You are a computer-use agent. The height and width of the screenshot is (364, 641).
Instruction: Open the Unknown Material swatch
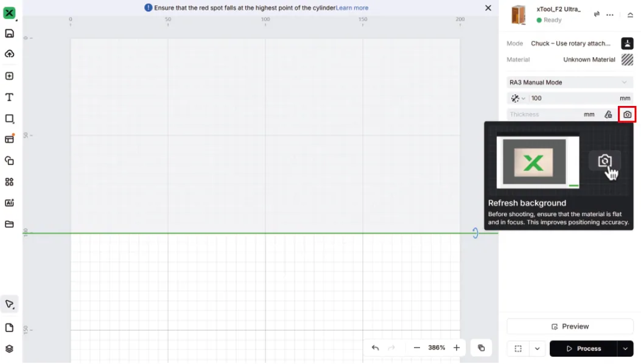[x=627, y=59]
